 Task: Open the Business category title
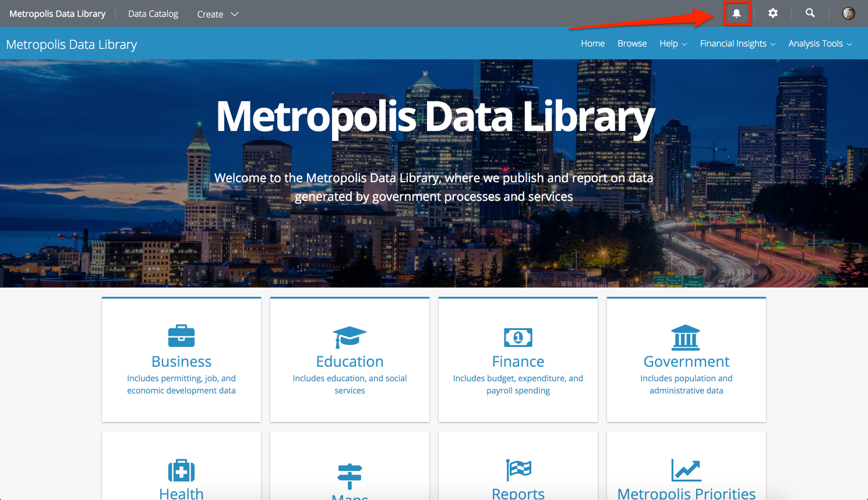click(x=181, y=361)
